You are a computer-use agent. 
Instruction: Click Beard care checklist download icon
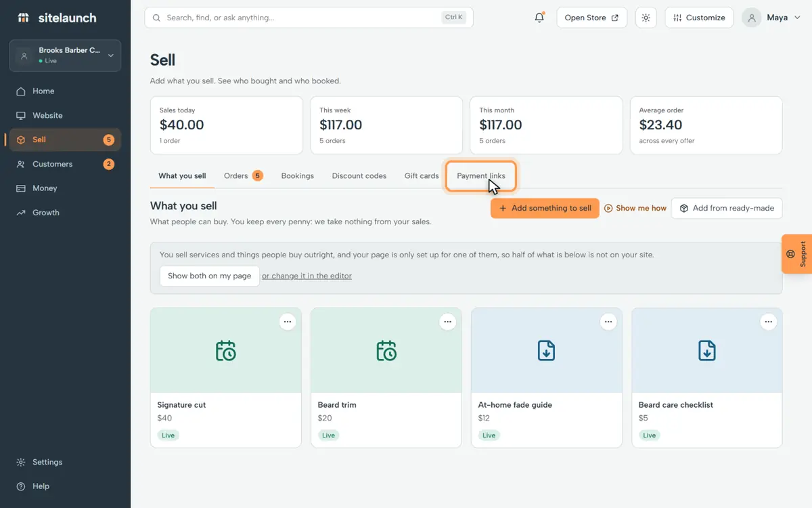[707, 351]
